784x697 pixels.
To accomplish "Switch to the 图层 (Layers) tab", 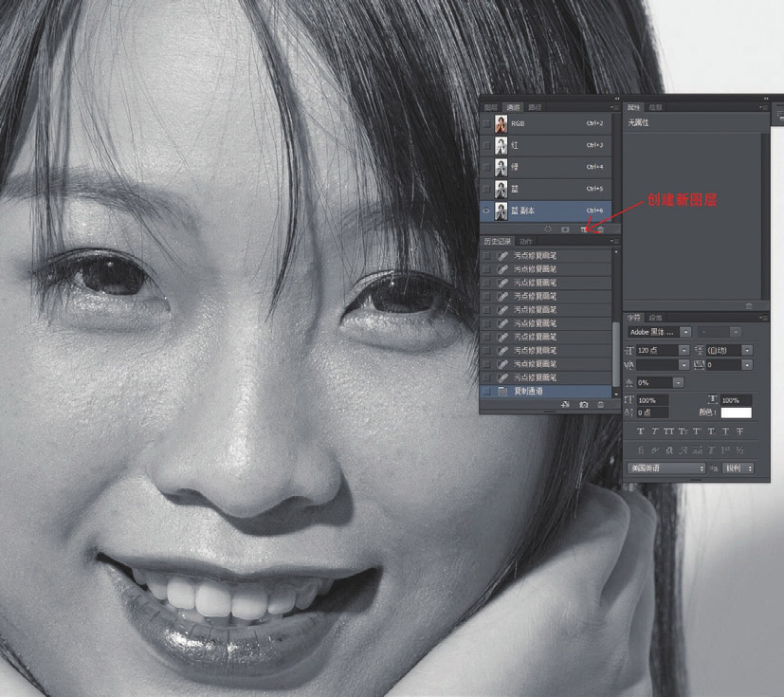I will click(490, 108).
